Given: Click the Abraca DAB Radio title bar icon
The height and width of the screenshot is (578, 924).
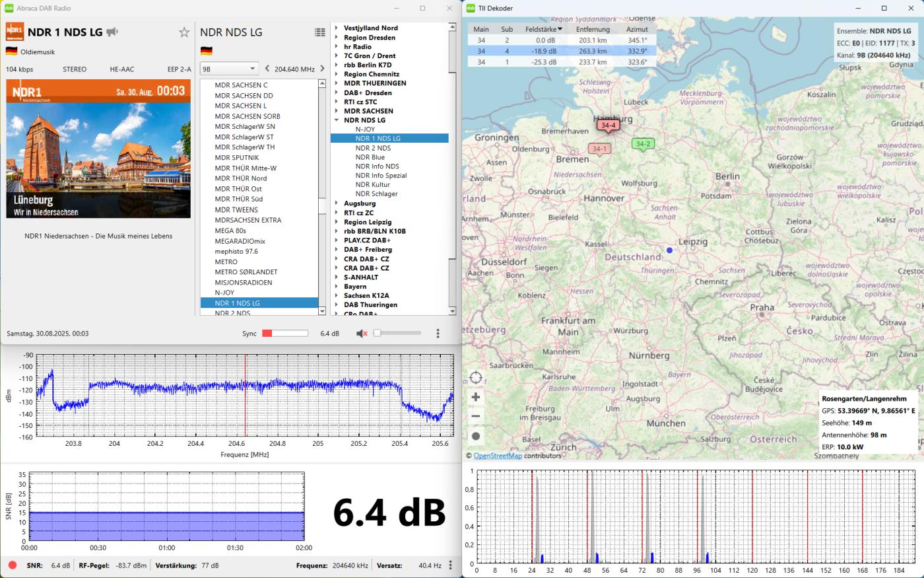Looking at the screenshot, I should (9, 8).
